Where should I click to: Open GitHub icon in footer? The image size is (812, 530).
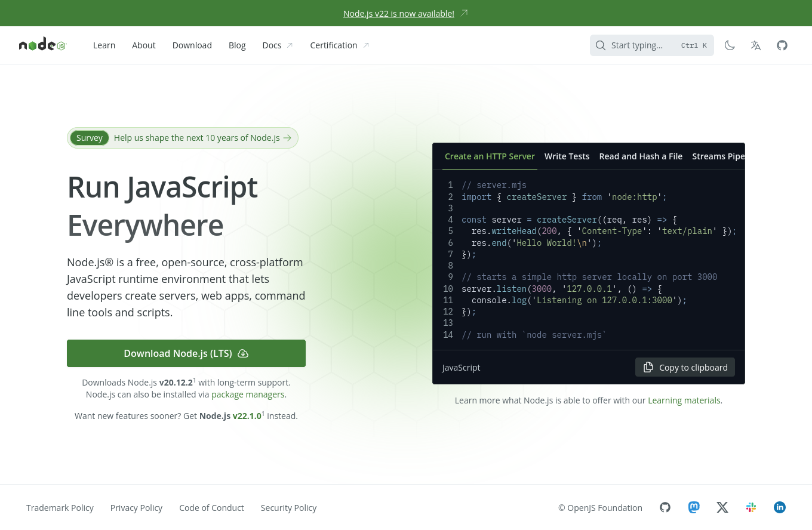[x=665, y=507]
